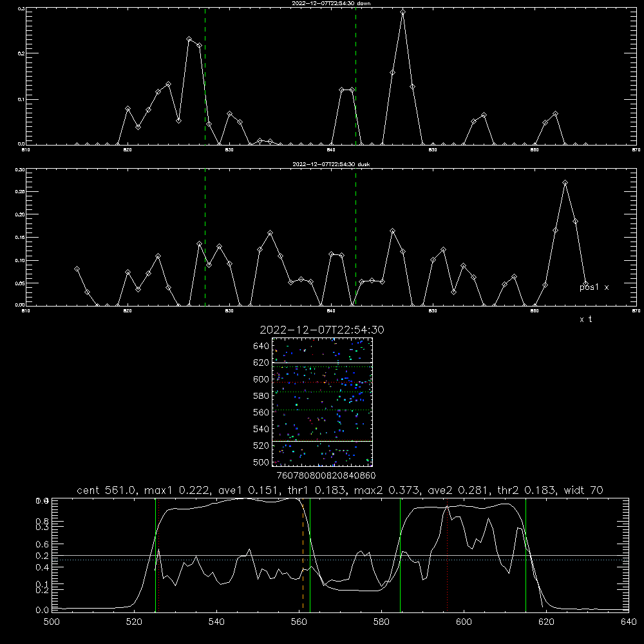Click the '560' x-axis label of the bottom plot
This screenshot has height=644, width=644.
click(299, 622)
